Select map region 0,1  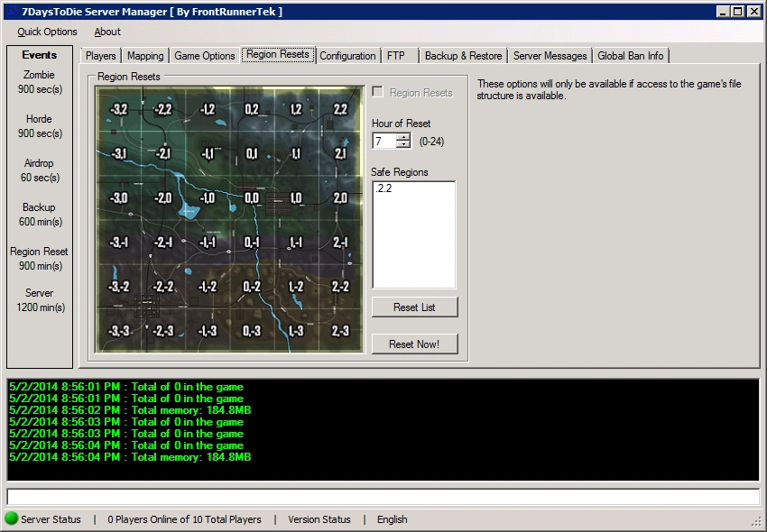click(252, 154)
